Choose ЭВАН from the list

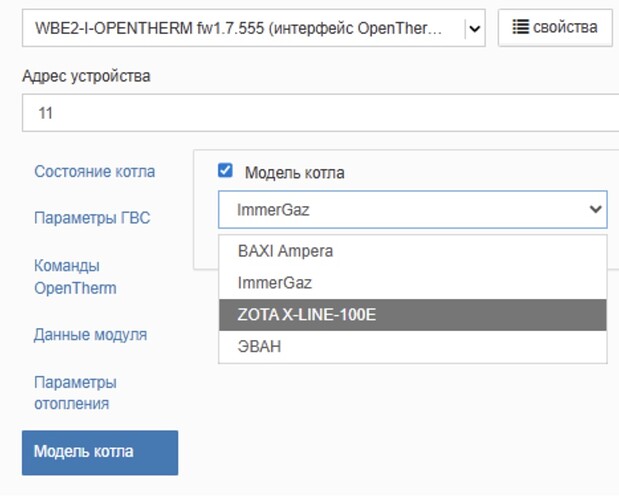pos(413,346)
